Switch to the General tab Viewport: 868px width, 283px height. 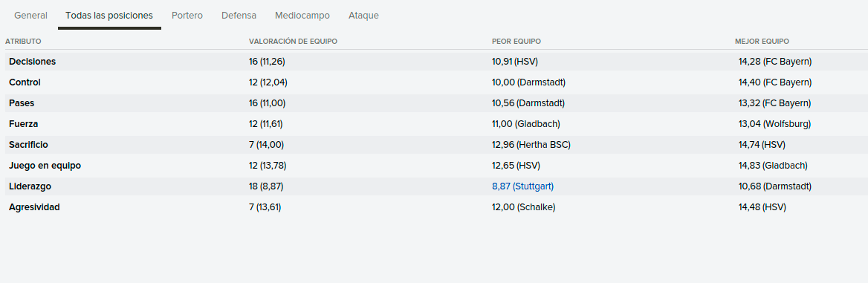coord(30,16)
